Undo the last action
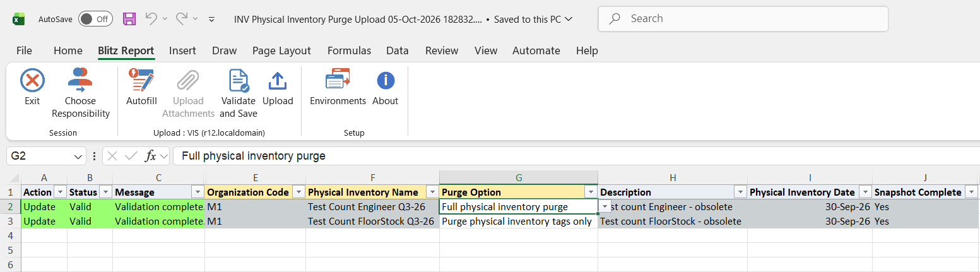The height and width of the screenshot is (272, 980). pyautogui.click(x=151, y=19)
